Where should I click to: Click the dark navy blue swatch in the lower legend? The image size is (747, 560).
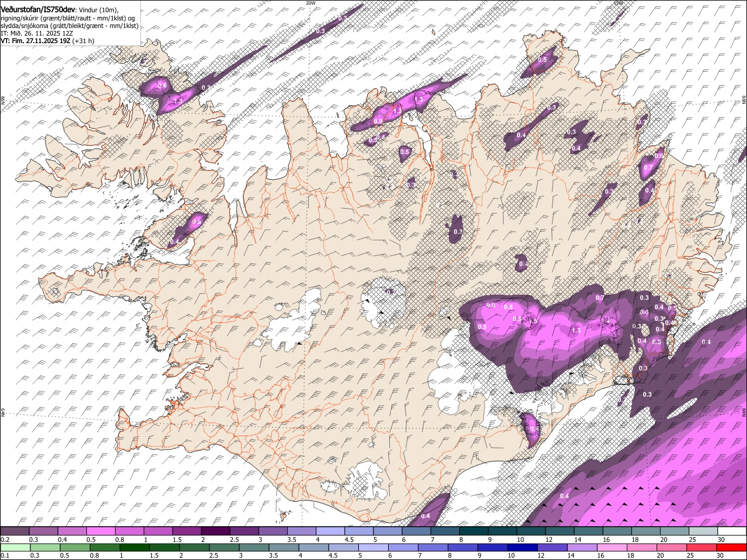pos(523,547)
